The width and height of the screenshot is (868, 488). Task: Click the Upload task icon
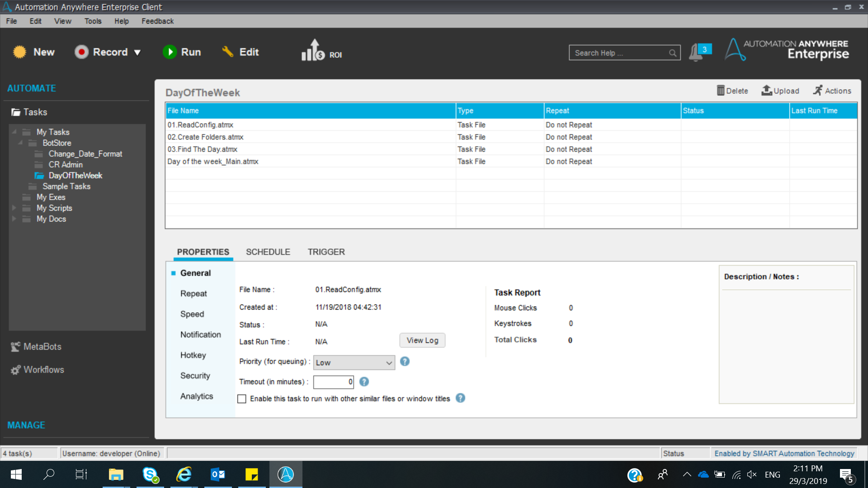[x=766, y=90]
